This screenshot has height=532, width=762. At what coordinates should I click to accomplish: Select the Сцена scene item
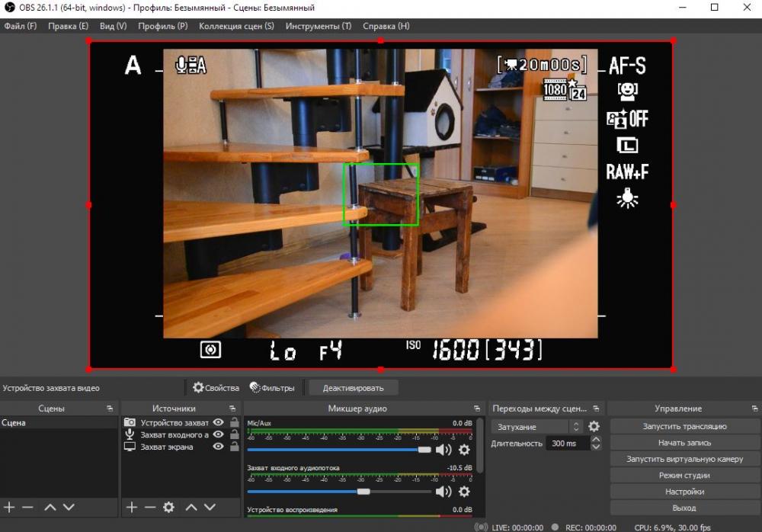59,422
